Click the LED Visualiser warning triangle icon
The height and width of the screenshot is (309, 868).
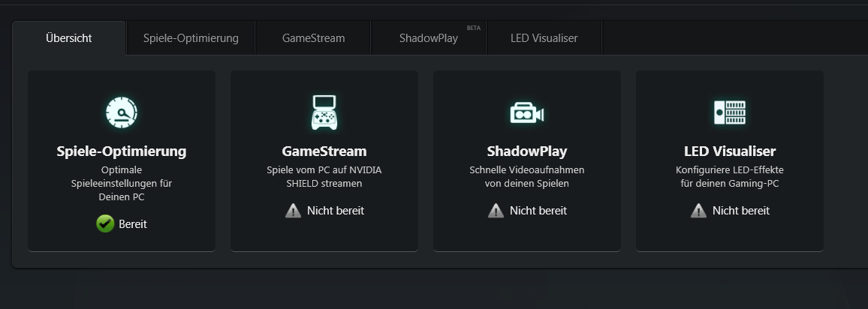pos(698,211)
